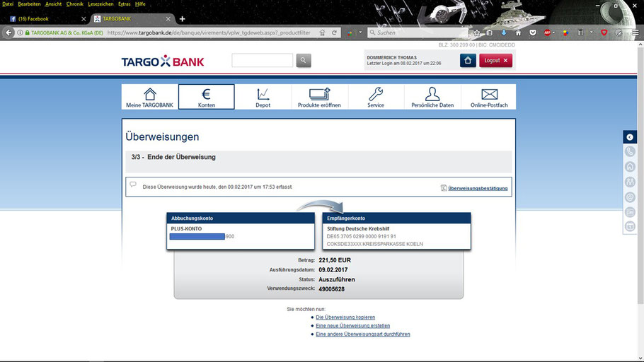Click the @ email icon in the sidebar

(x=630, y=197)
